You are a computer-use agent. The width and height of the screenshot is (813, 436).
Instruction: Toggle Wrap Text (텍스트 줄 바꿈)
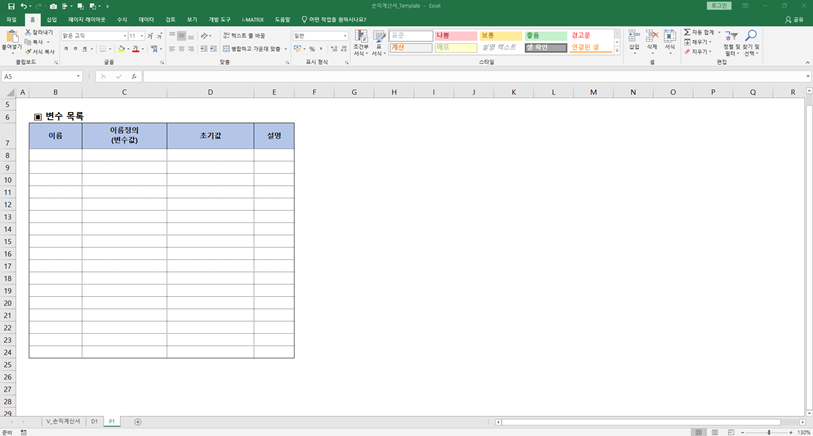243,35
